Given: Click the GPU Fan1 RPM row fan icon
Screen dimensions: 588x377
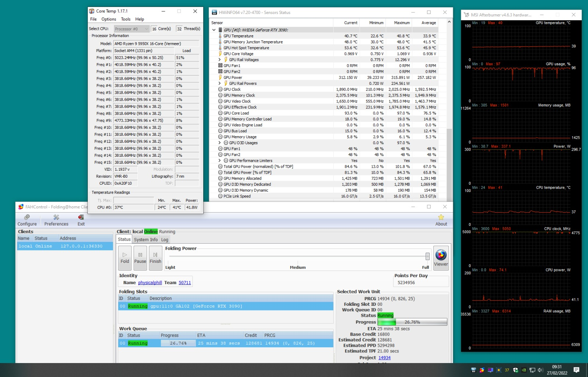Looking at the screenshot, I should pos(220,66).
